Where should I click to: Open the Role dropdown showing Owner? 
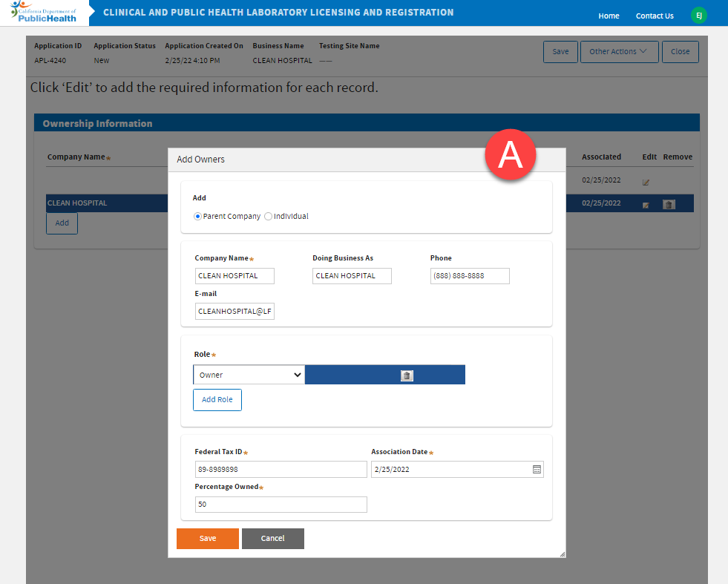pyautogui.click(x=249, y=375)
